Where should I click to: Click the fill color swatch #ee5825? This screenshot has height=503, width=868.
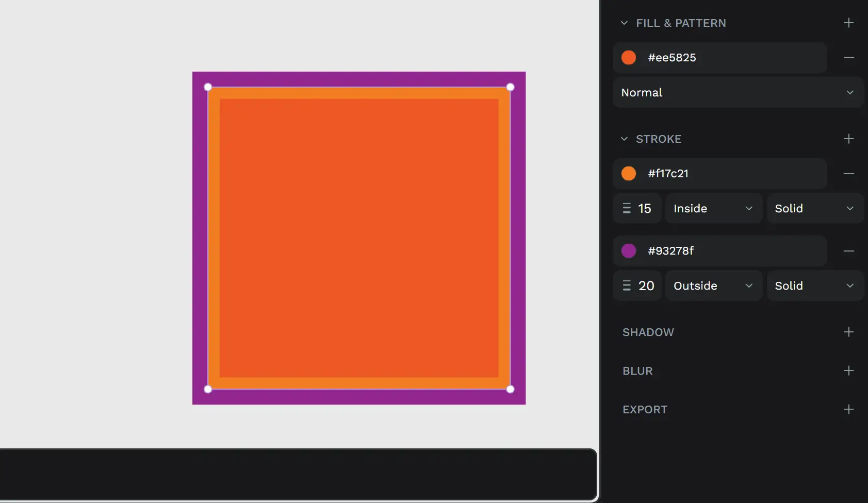(x=629, y=58)
